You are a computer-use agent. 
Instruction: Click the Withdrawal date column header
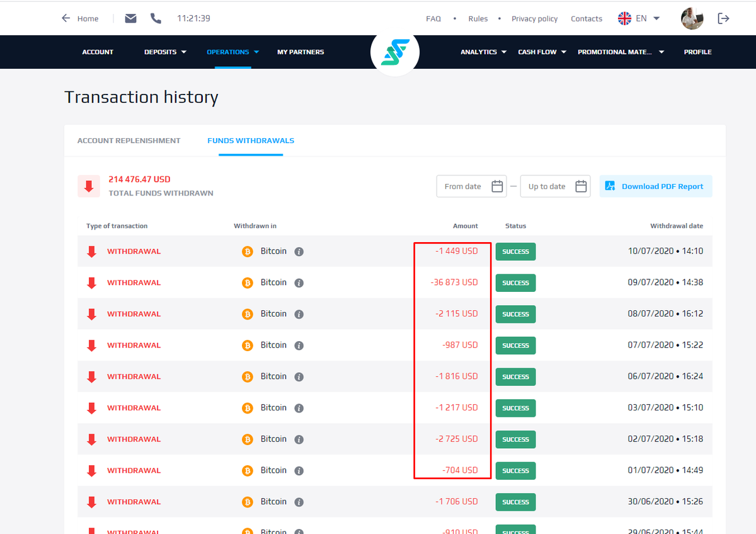pos(677,226)
